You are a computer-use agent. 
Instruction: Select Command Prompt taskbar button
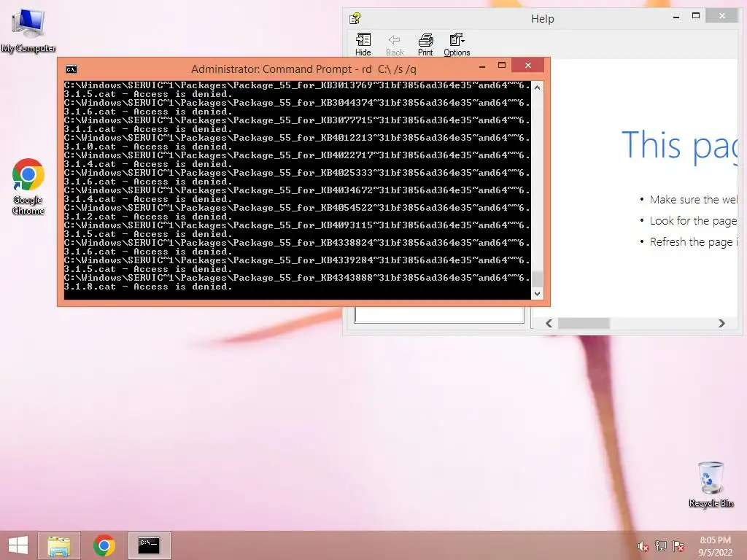[149, 545]
